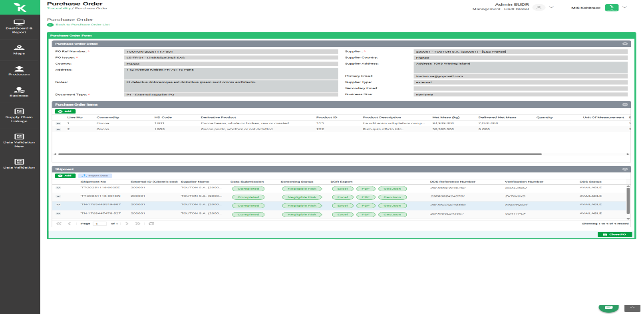
Task: Open Supply Chain Linkage in the sidebar
Action: tap(19, 115)
